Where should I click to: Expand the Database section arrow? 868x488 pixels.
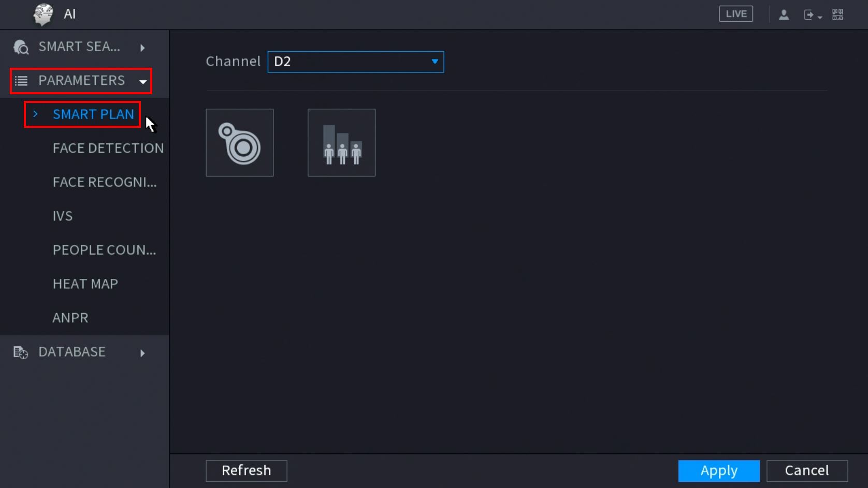tap(142, 353)
